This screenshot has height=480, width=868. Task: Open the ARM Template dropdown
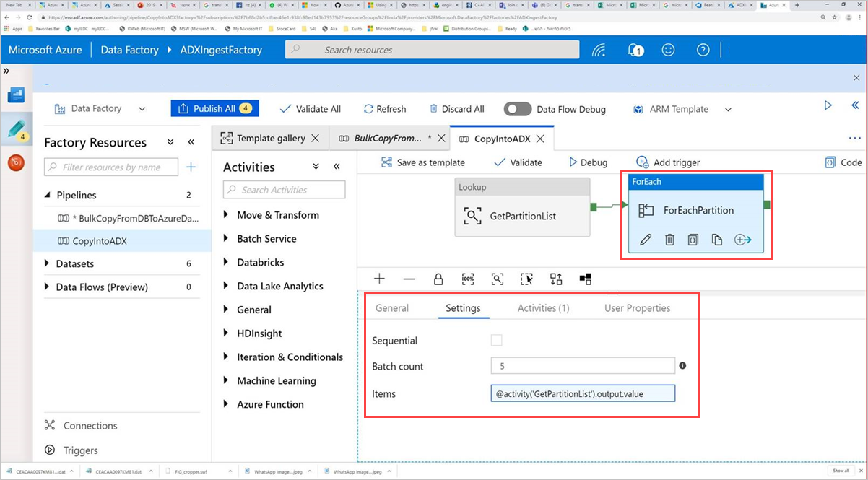click(x=727, y=109)
